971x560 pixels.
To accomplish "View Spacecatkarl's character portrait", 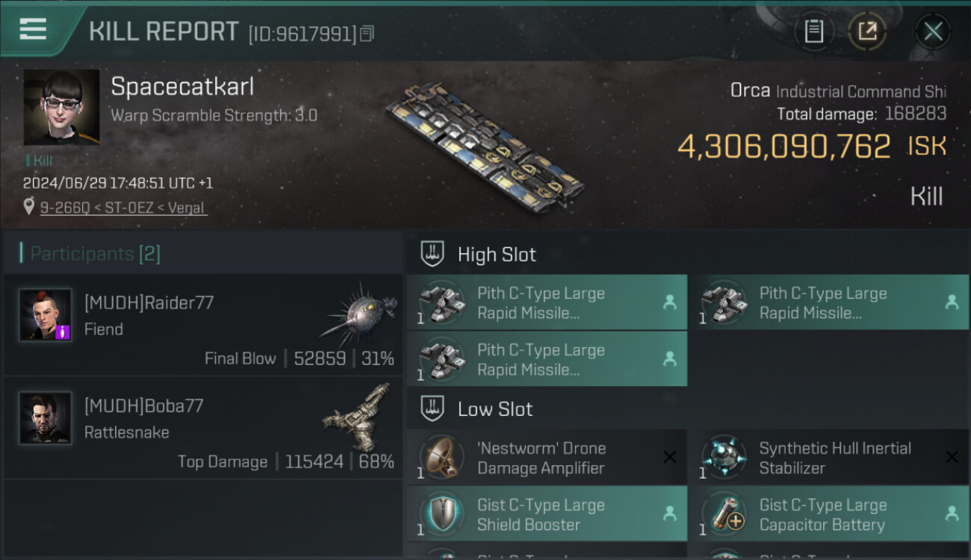I will pos(61,107).
